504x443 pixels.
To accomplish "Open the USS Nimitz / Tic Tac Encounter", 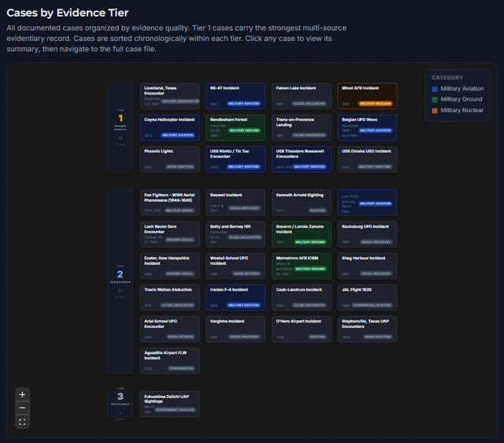I will [235, 158].
